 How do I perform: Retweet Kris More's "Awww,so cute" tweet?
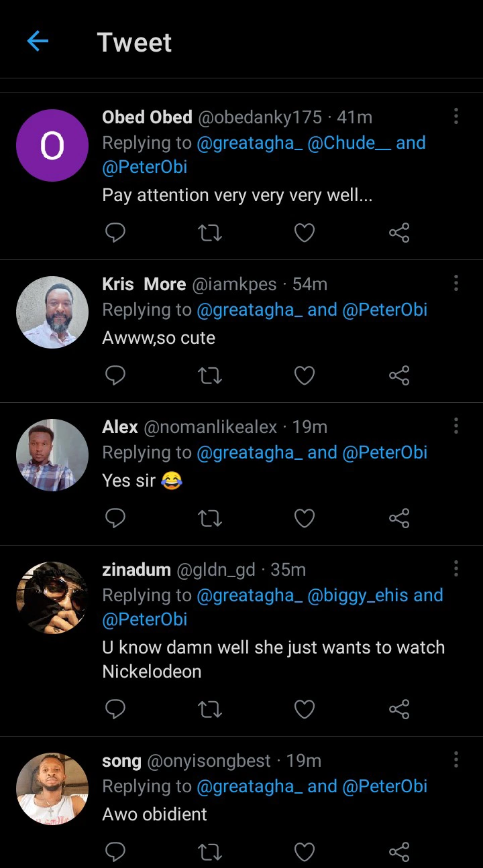click(210, 375)
